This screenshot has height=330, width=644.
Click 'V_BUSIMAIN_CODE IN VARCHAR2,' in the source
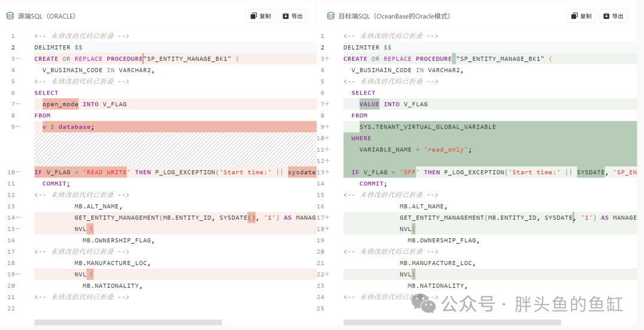(x=98, y=70)
